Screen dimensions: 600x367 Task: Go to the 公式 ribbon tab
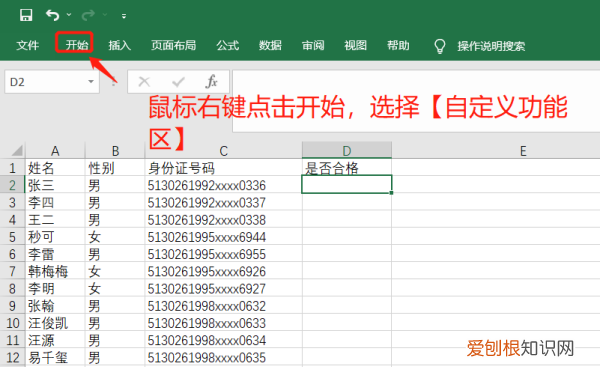click(228, 45)
